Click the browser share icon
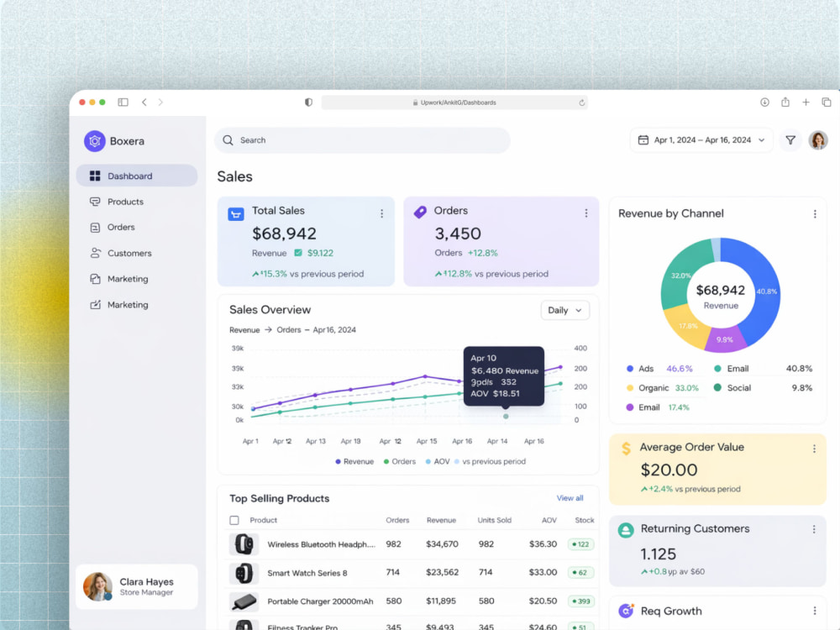This screenshot has width=840, height=630. [x=785, y=102]
